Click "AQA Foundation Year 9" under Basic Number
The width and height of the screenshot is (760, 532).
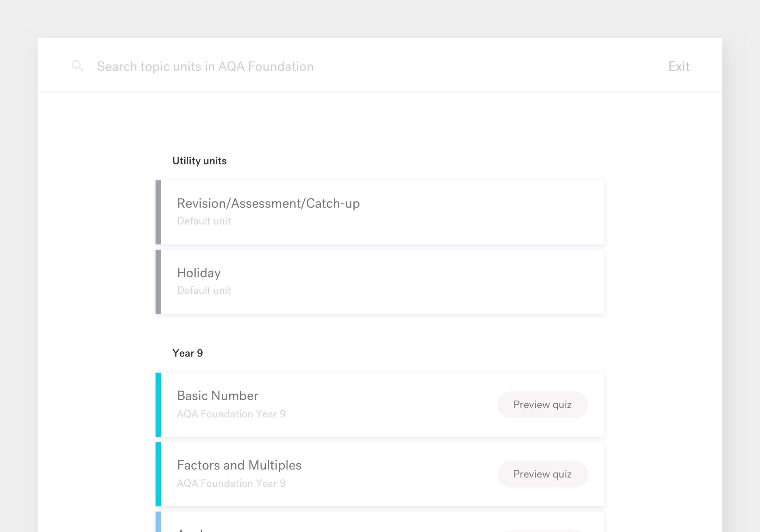tap(231, 414)
